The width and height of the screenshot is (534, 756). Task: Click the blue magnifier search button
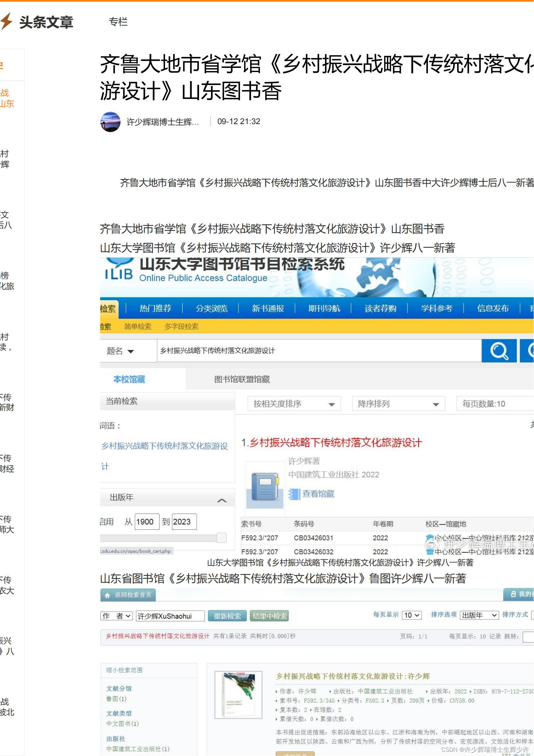coord(499,351)
